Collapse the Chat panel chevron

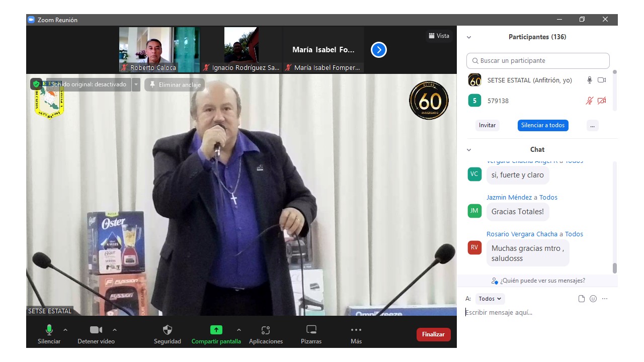pyautogui.click(x=469, y=150)
